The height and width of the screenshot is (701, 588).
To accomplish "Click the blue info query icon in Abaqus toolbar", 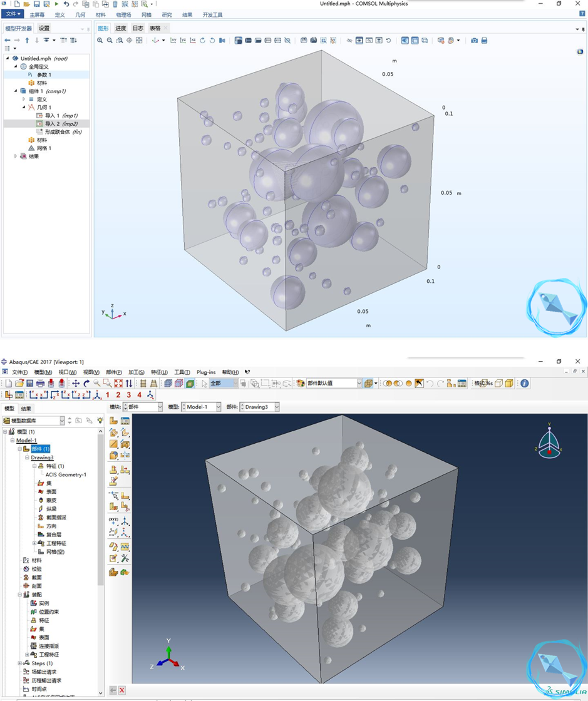I will [525, 383].
